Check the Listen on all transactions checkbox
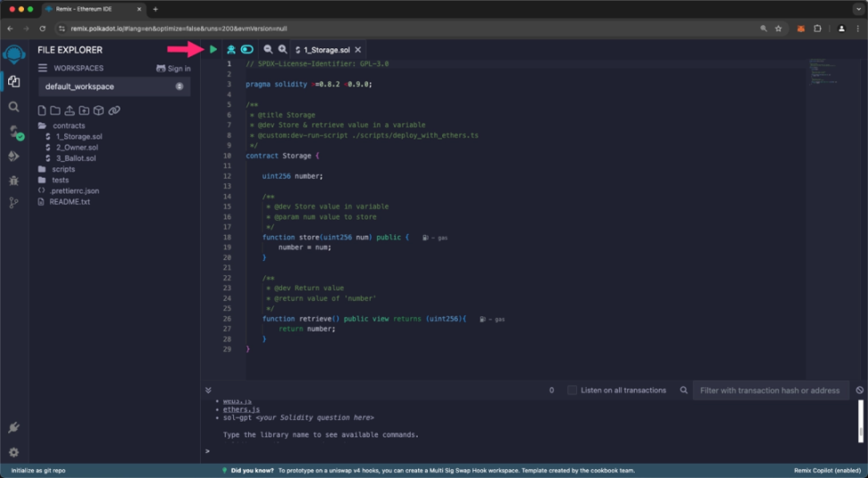868x478 pixels. coord(572,390)
